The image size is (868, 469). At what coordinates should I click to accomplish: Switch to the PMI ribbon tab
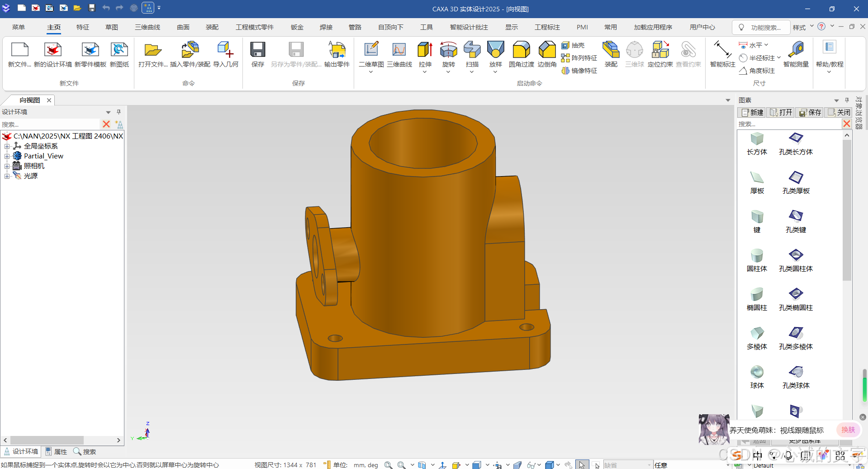coord(582,27)
